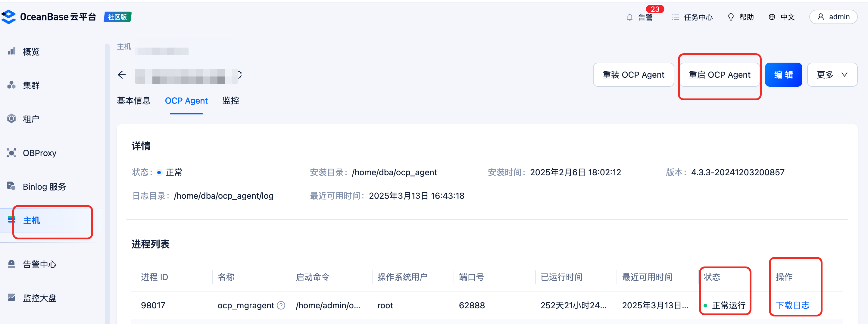The height and width of the screenshot is (324, 868).
Task: Click the 重装 OCP Agent button
Action: point(633,75)
